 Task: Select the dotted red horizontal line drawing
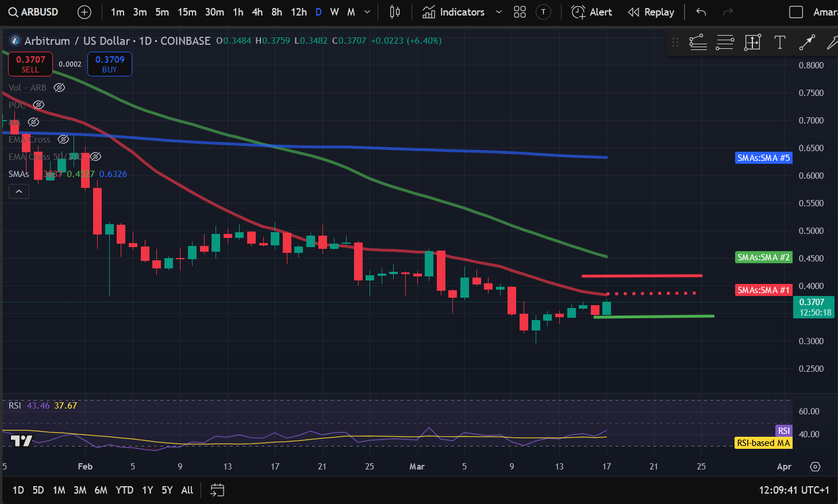(651, 293)
